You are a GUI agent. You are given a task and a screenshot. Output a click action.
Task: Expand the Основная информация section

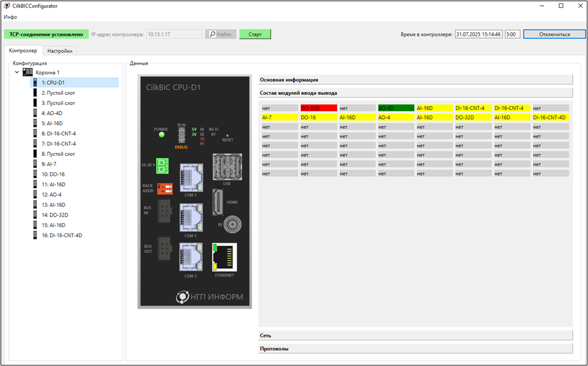coord(415,80)
